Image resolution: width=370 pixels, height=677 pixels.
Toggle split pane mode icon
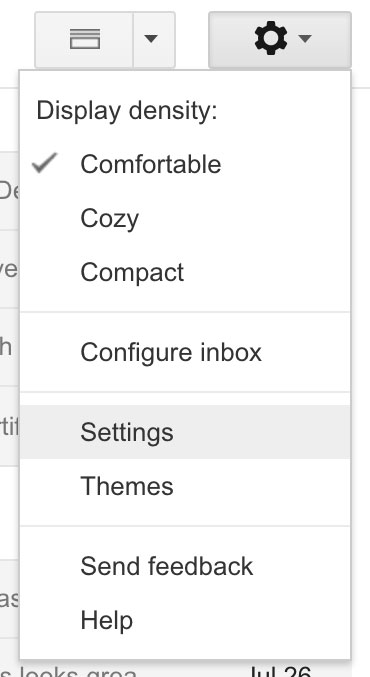84,40
